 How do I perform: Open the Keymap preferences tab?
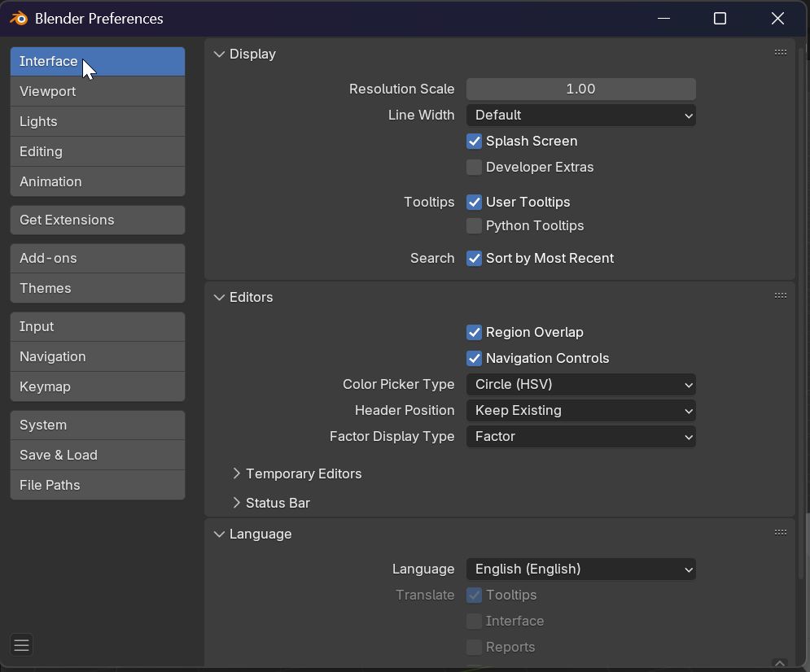(x=98, y=387)
